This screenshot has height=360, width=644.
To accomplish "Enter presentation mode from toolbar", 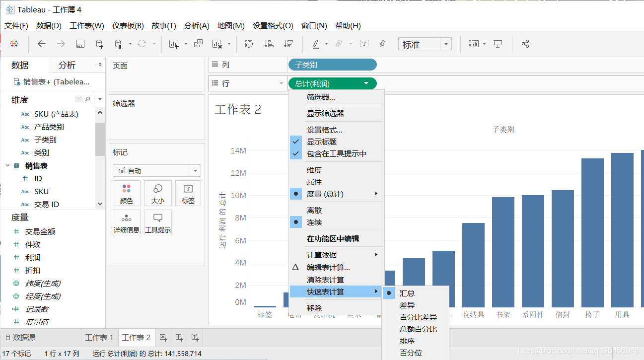I will pos(498,44).
